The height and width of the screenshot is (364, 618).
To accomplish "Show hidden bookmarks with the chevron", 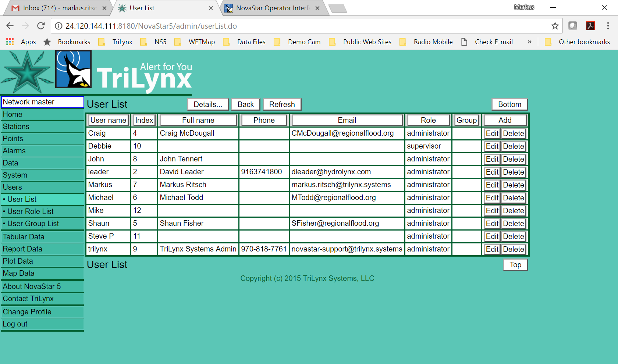I will (x=529, y=42).
